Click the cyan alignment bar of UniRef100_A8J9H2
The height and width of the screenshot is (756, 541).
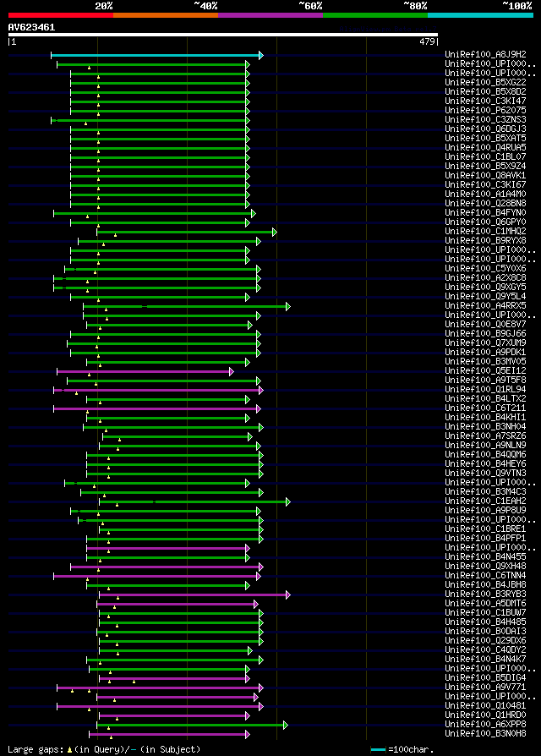pyautogui.click(x=156, y=56)
